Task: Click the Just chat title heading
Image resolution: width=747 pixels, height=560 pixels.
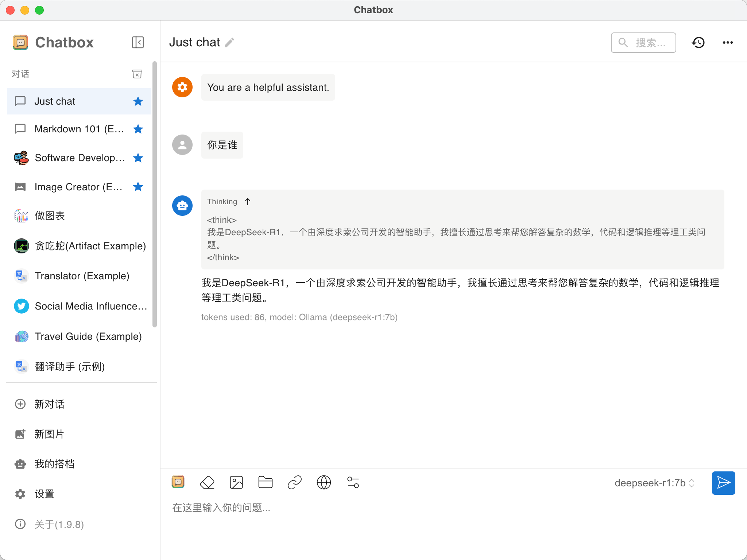Action: coord(195,42)
